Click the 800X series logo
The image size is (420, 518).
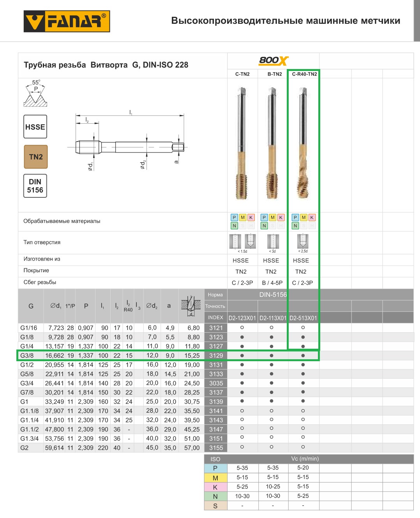click(x=274, y=60)
